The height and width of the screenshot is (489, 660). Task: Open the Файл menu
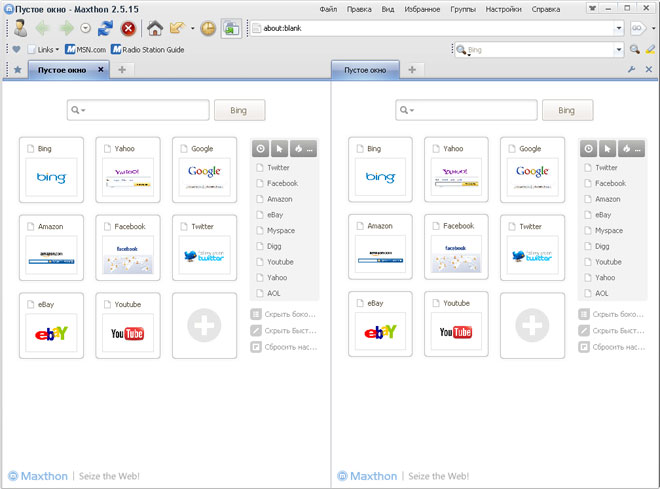(328, 9)
